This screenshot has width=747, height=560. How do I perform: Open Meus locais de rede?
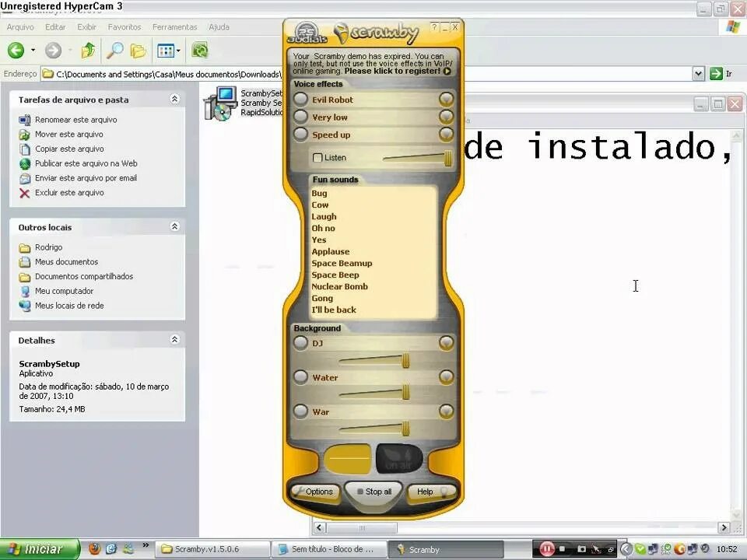pos(69,306)
